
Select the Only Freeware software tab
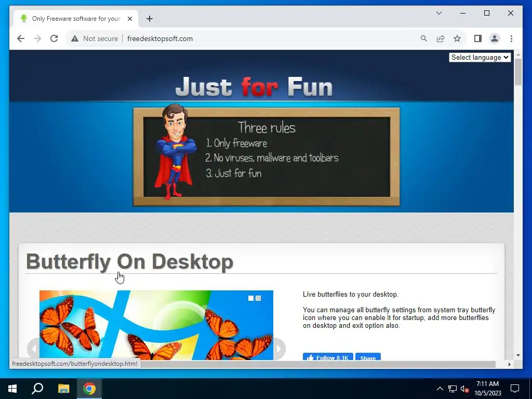76,19
